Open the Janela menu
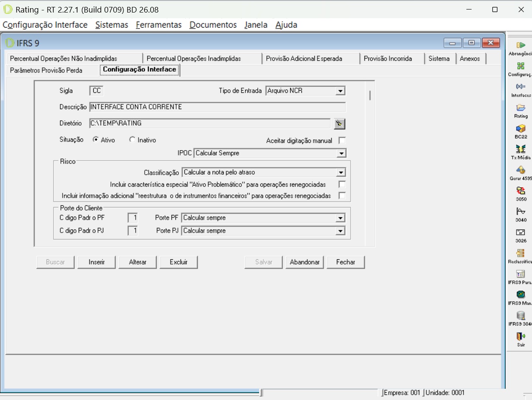The height and width of the screenshot is (400, 532). (256, 25)
